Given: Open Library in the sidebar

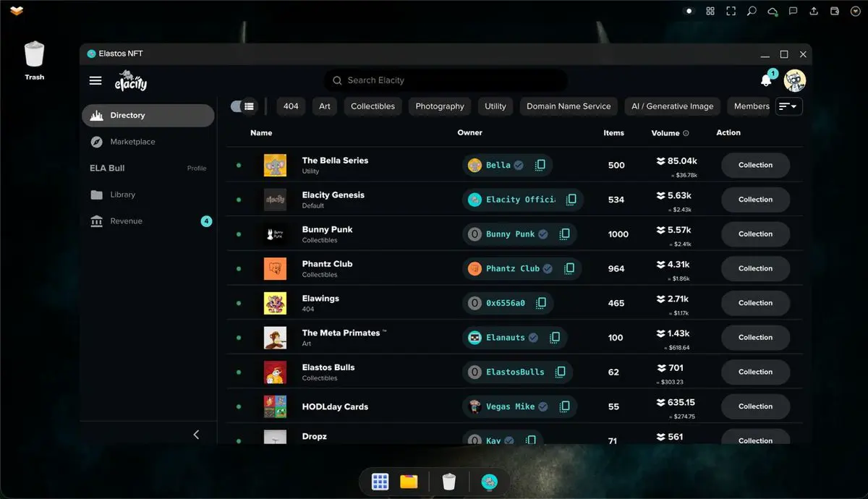Looking at the screenshot, I should point(148,195).
